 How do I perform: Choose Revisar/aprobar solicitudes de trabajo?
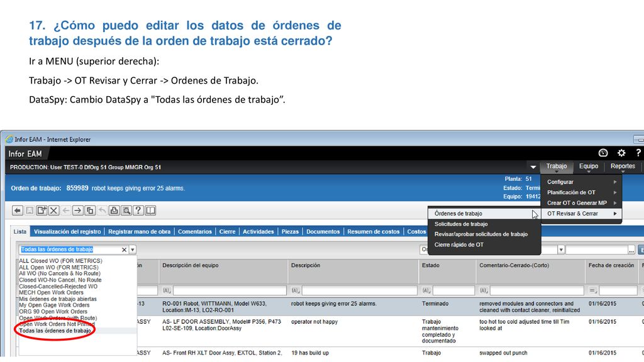coord(484,234)
